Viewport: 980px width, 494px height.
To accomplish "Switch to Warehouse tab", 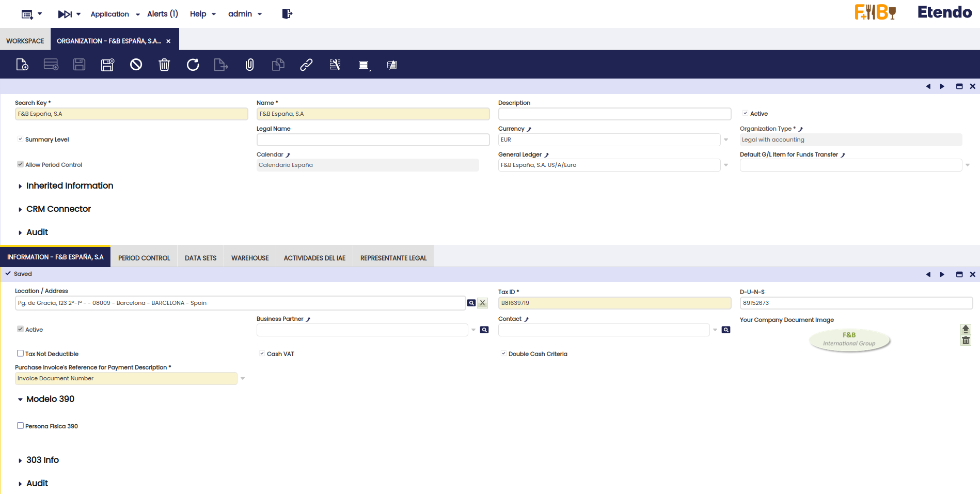I will [250, 258].
